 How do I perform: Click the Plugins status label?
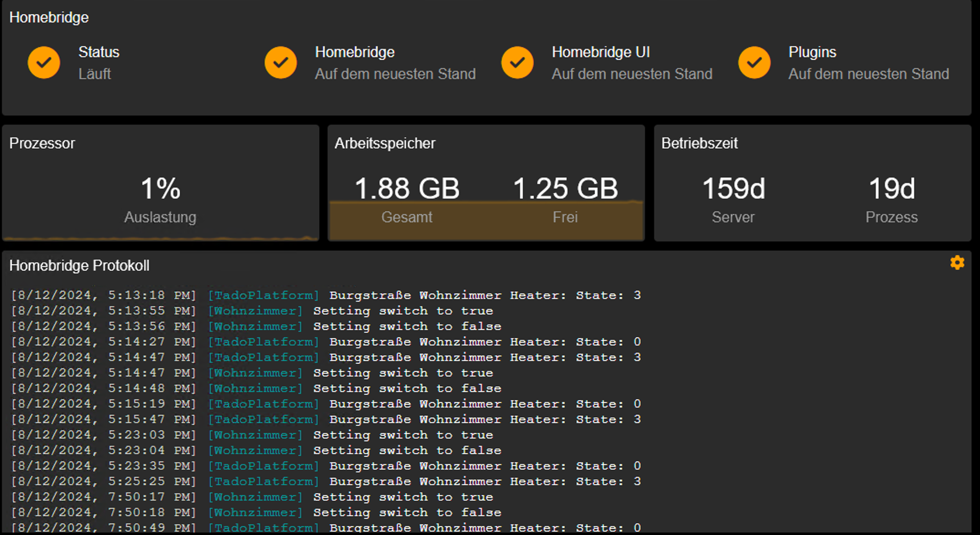pos(812,52)
